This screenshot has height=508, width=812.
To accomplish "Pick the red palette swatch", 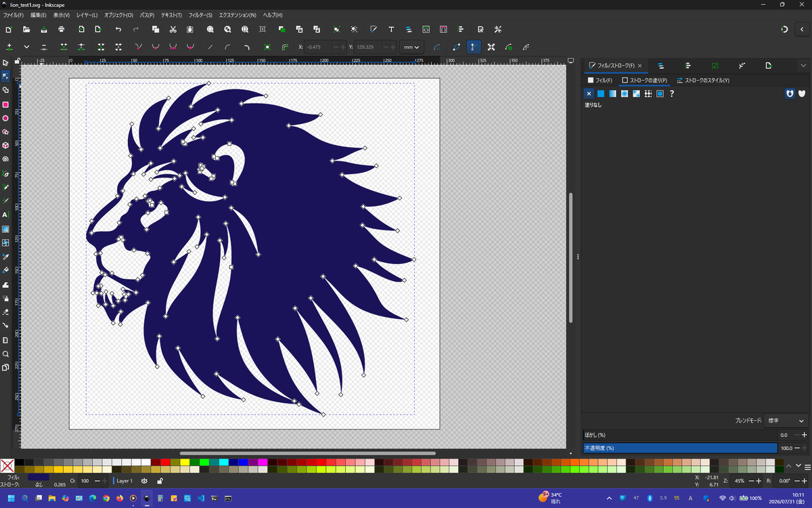I will [x=165, y=462].
